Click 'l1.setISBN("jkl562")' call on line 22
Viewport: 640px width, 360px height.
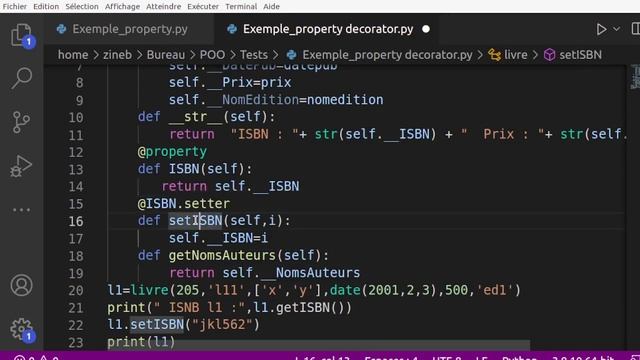[x=183, y=325]
